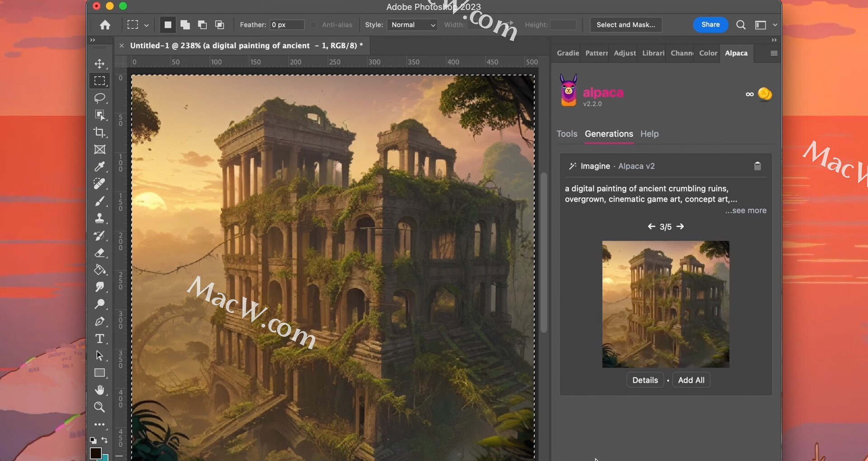This screenshot has width=868, height=461.
Task: Open the workspace switcher icon
Action: 760,25
